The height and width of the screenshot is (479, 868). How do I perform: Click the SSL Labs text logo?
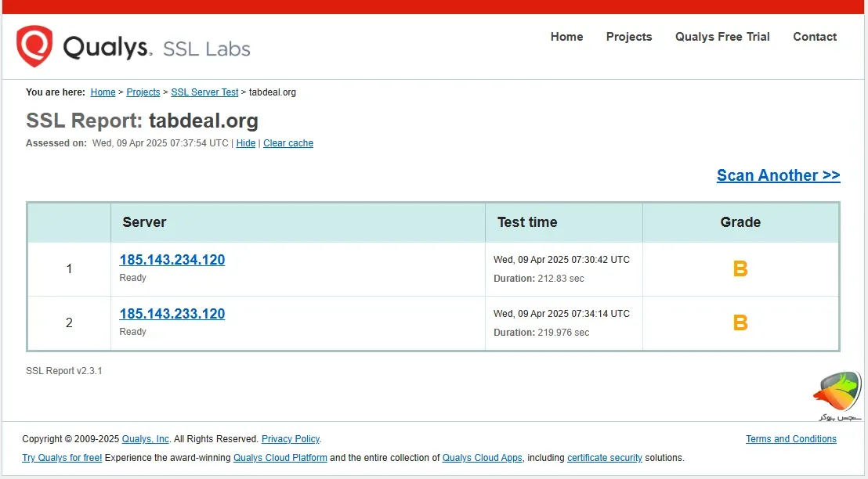[207, 49]
